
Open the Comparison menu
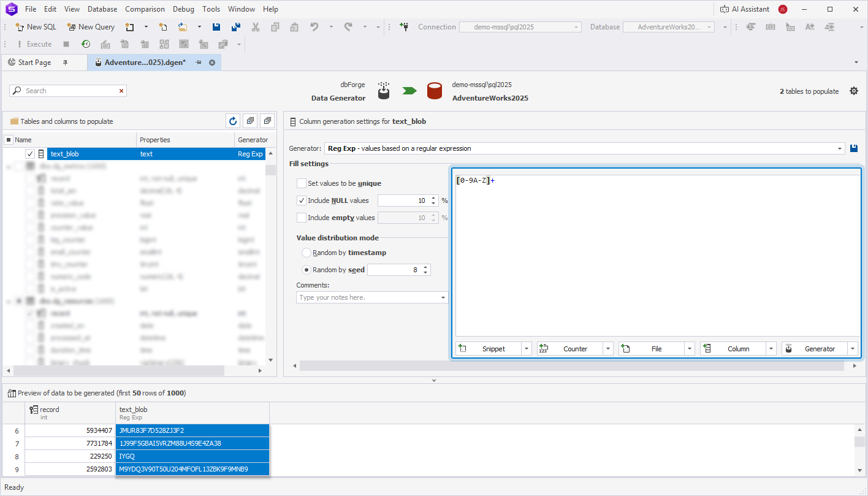coord(145,9)
